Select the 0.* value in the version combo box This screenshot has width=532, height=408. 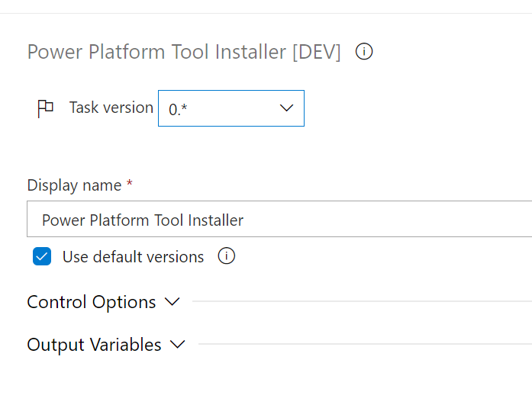coord(179,109)
